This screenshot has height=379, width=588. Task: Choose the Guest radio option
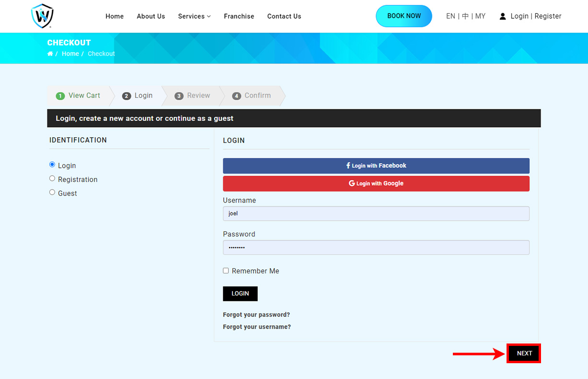point(52,192)
